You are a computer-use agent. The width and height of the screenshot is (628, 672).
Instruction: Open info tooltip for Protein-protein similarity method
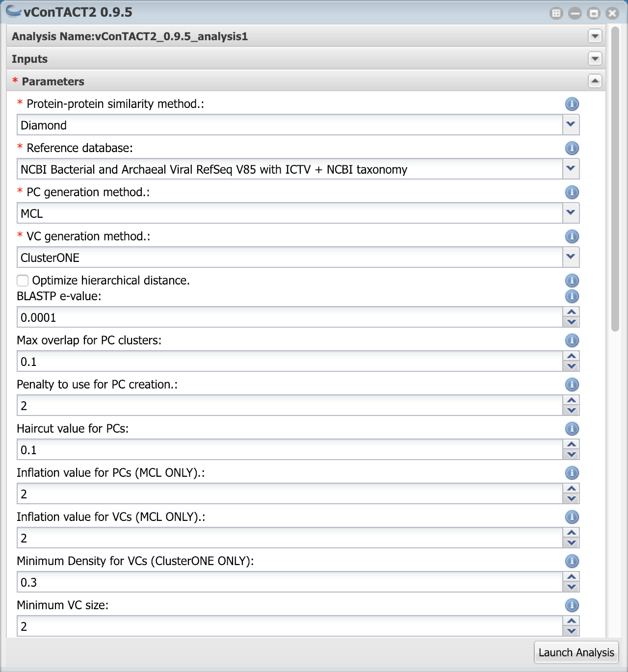click(x=572, y=104)
